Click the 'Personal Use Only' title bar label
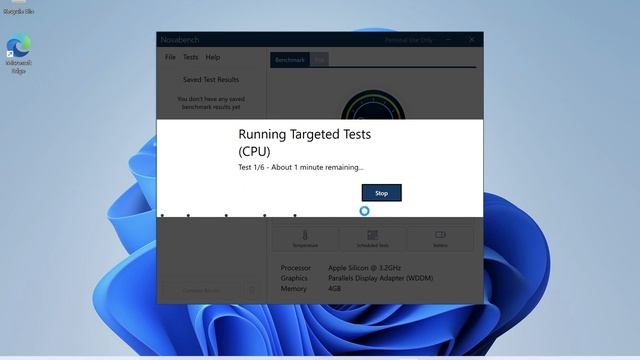Viewport: 640px width, 360px height. (x=408, y=40)
